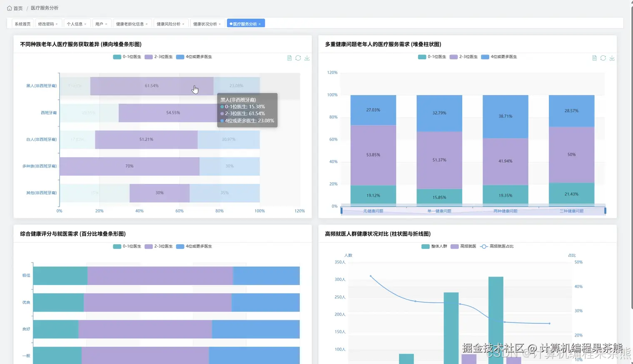
Task: Close the 用户 tab
Action: click(x=106, y=24)
